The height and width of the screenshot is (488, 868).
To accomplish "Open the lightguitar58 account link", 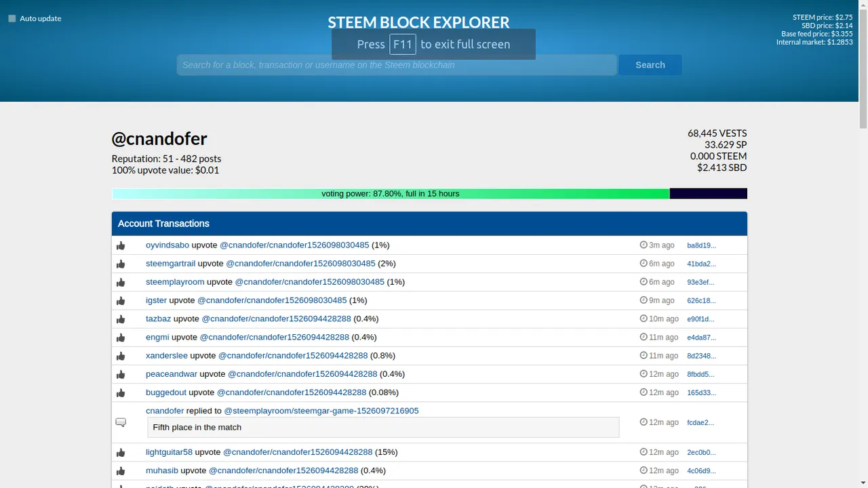I will 169,451.
